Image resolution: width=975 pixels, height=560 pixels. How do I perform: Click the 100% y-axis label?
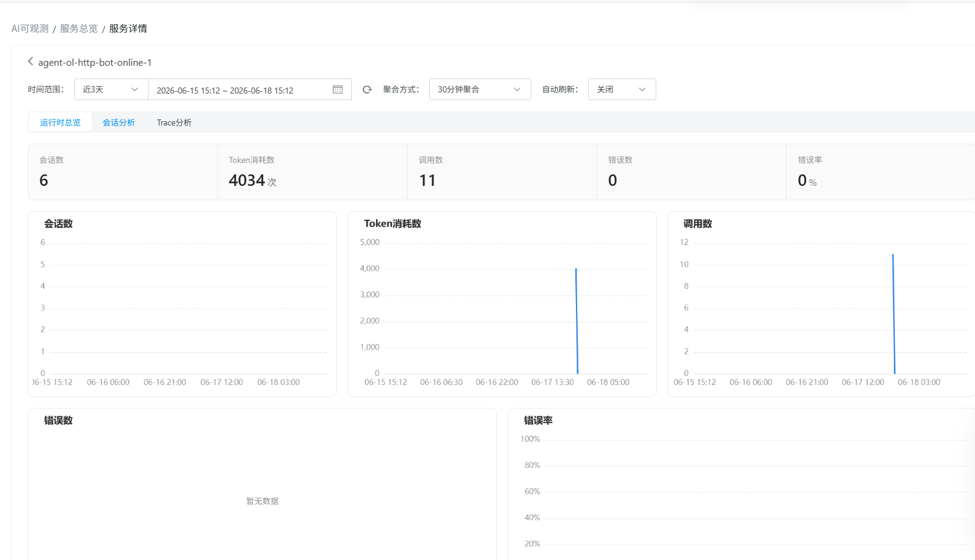(530, 439)
